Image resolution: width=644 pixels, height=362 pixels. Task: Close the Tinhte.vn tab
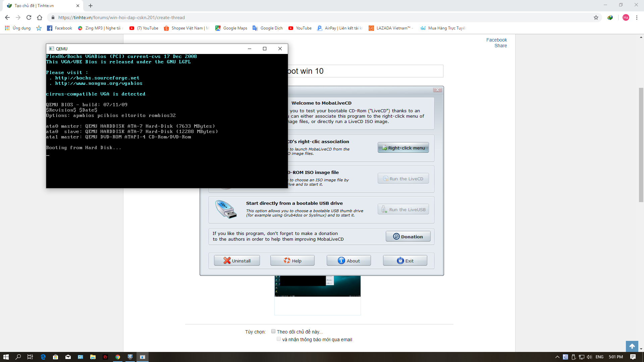[x=77, y=6]
